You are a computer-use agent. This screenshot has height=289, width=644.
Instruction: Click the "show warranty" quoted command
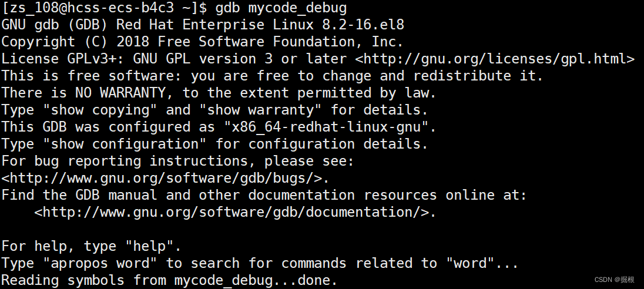pos(260,110)
